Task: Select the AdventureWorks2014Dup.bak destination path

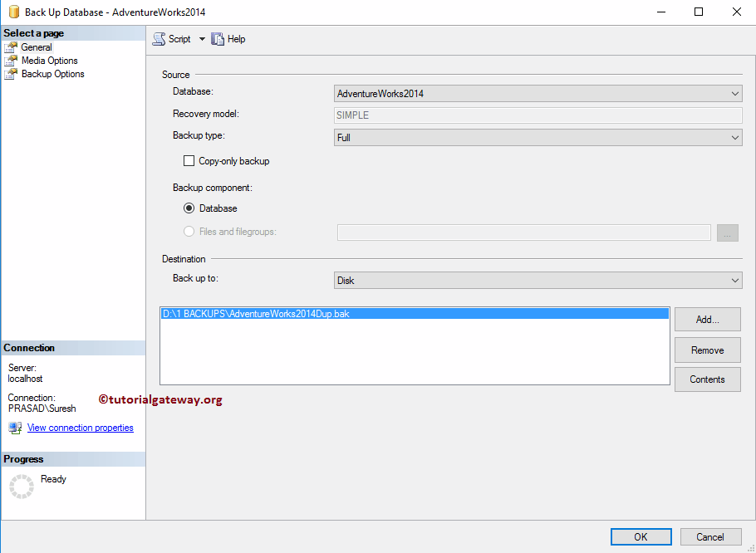Action: (415, 314)
